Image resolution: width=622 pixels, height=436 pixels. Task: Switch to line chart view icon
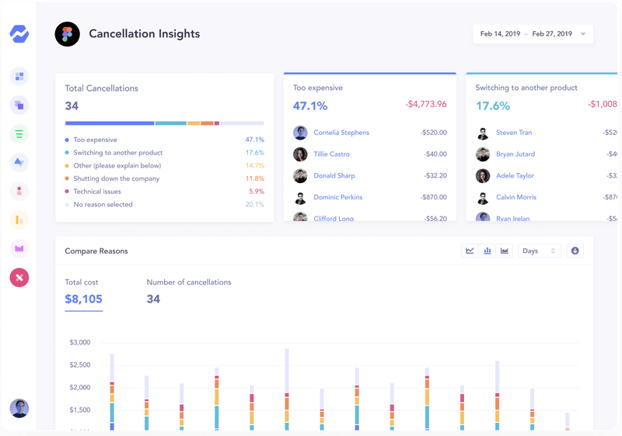coord(470,251)
